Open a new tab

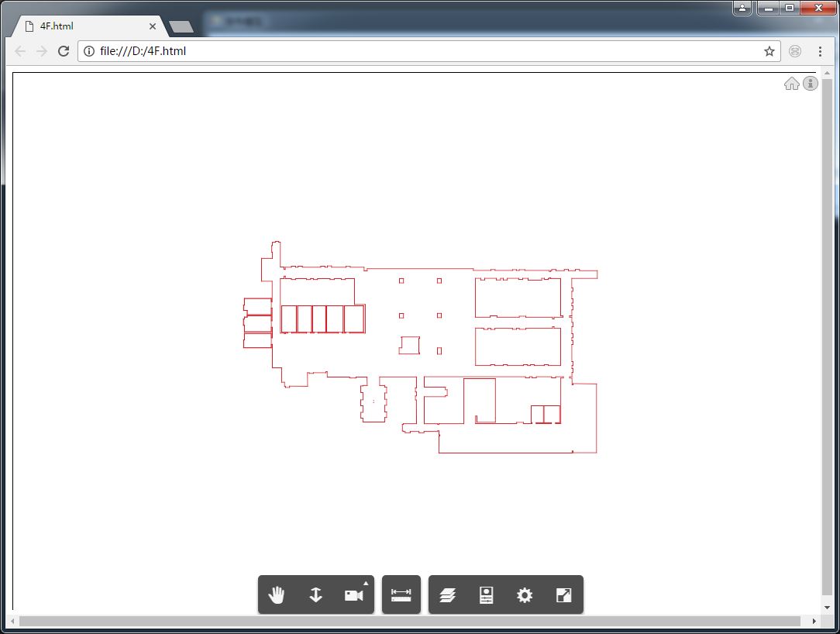click(x=181, y=26)
